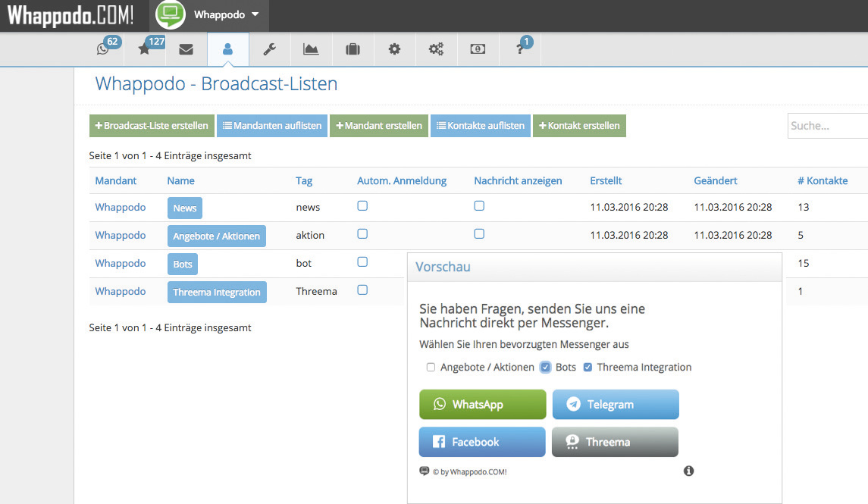Screen dimensions: 868x504
Task: Sort by Autom. Anmeldung column header
Action: click(402, 180)
